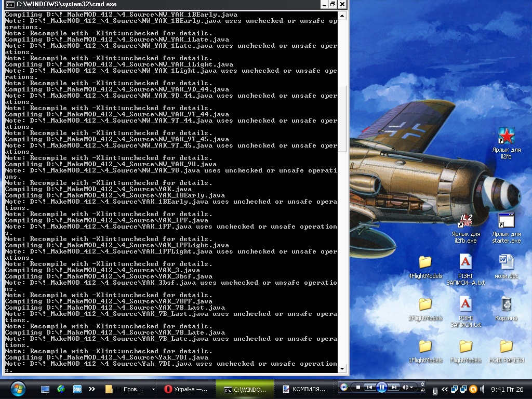Click the line 'Compiling ...\Yak_7DI.java'
The width and height of the screenshot is (532, 399).
click(107, 357)
